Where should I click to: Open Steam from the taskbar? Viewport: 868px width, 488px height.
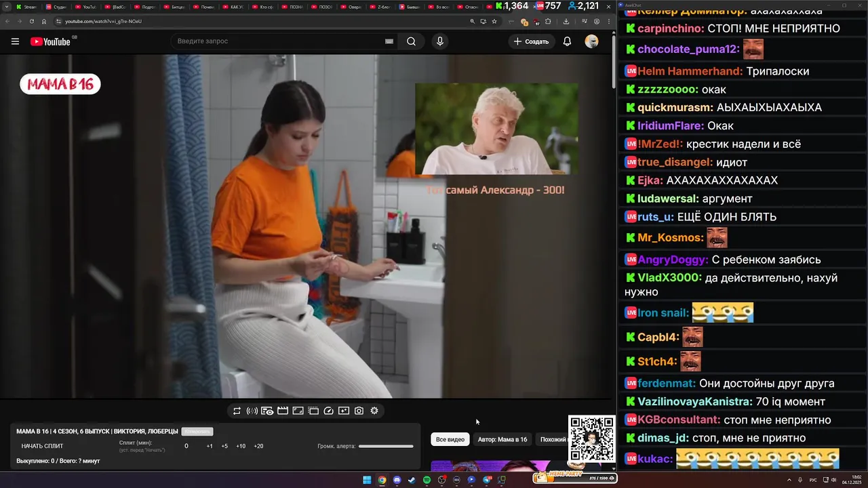pos(412,480)
